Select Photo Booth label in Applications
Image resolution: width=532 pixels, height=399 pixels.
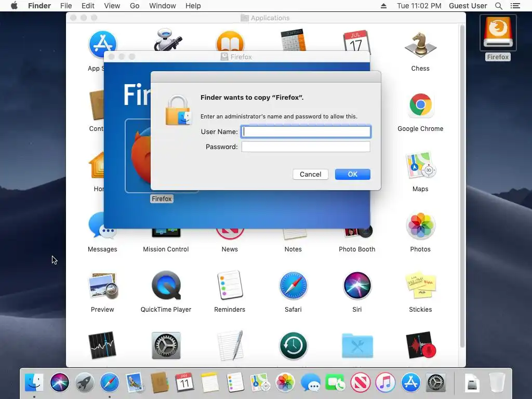tap(357, 249)
